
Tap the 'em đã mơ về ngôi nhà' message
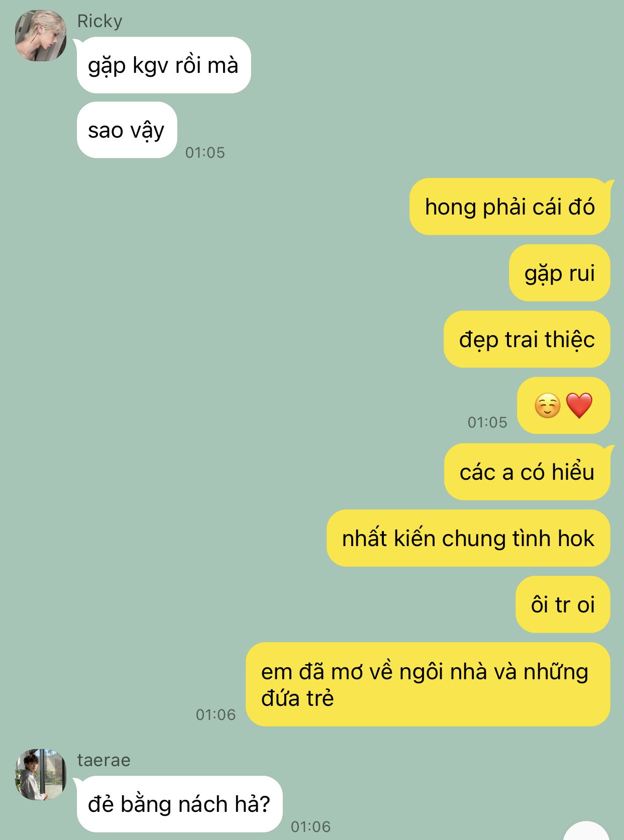pyautogui.click(x=428, y=684)
